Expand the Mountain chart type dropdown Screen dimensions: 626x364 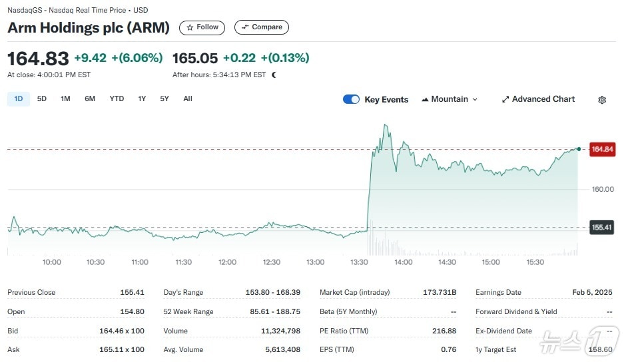coord(450,99)
